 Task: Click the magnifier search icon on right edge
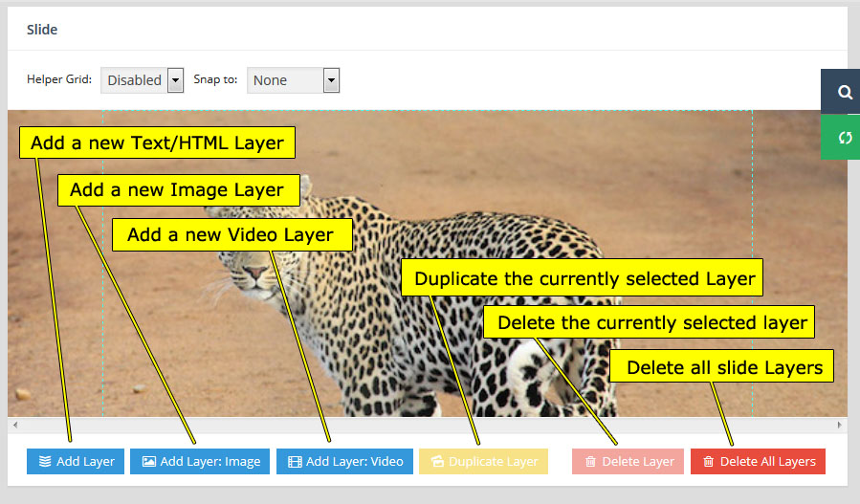845,93
